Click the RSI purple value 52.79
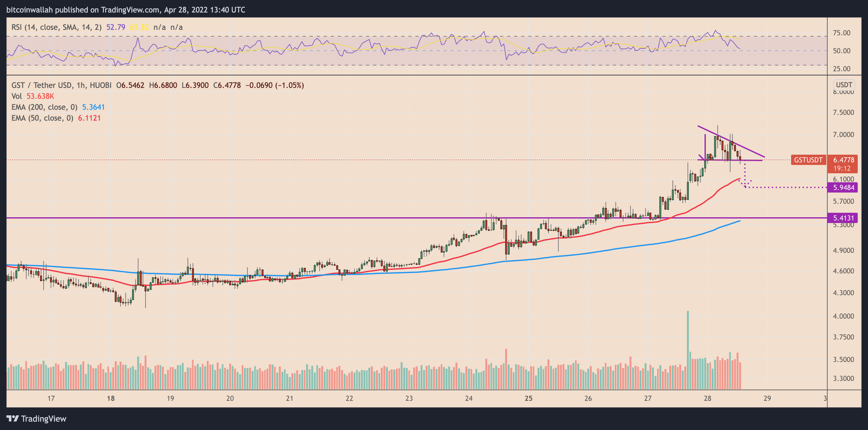This screenshot has height=430, width=868. (x=116, y=27)
